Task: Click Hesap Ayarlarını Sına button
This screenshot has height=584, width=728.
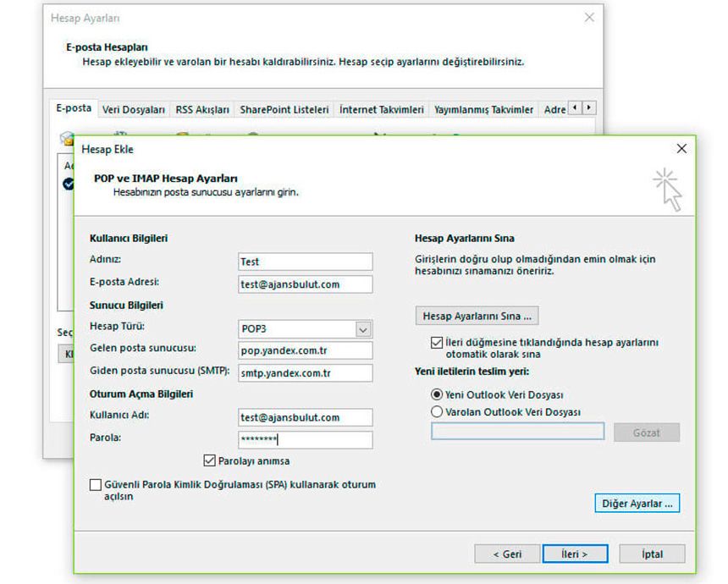Action: click(477, 316)
